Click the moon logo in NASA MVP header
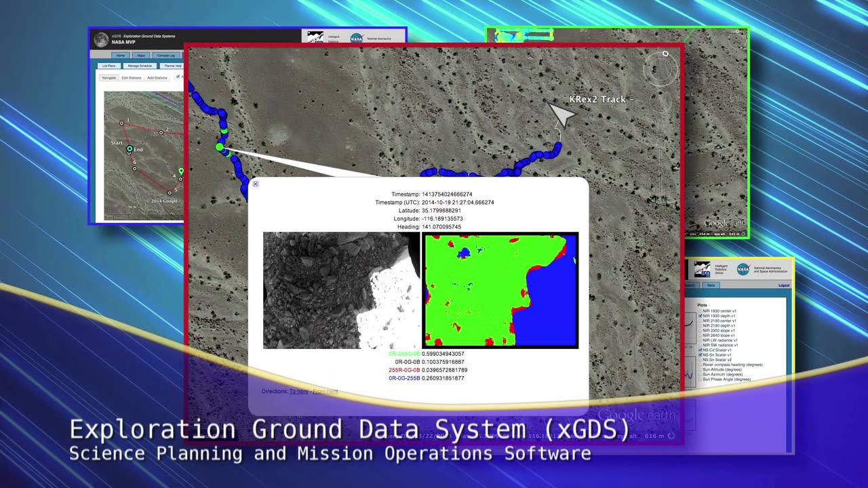868x488 pixels. (x=101, y=39)
